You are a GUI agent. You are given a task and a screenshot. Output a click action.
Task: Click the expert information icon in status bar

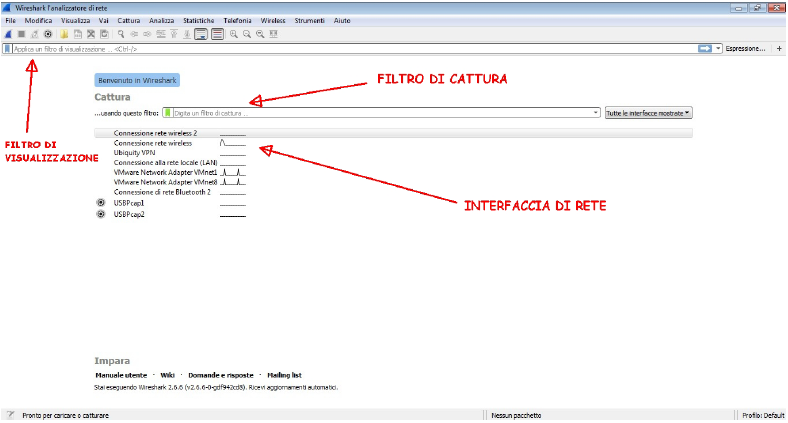11,415
